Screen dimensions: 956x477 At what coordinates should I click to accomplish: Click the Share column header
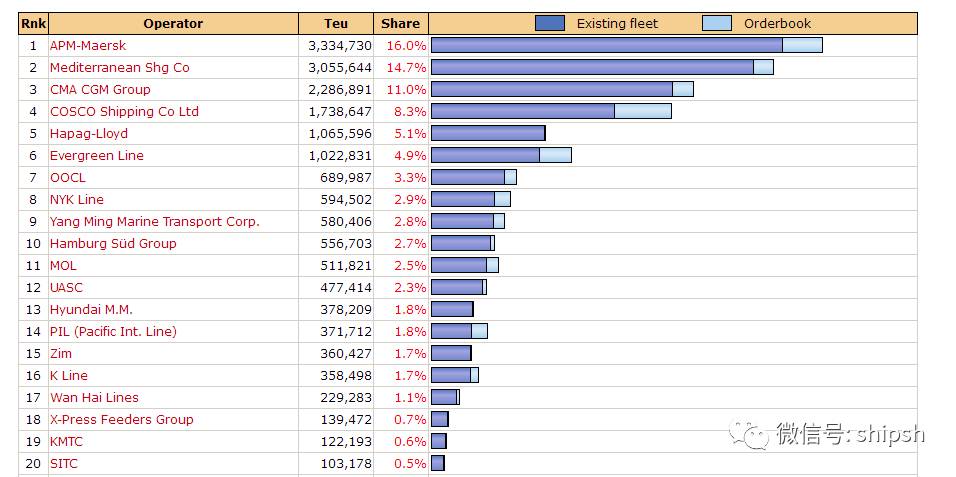click(401, 24)
